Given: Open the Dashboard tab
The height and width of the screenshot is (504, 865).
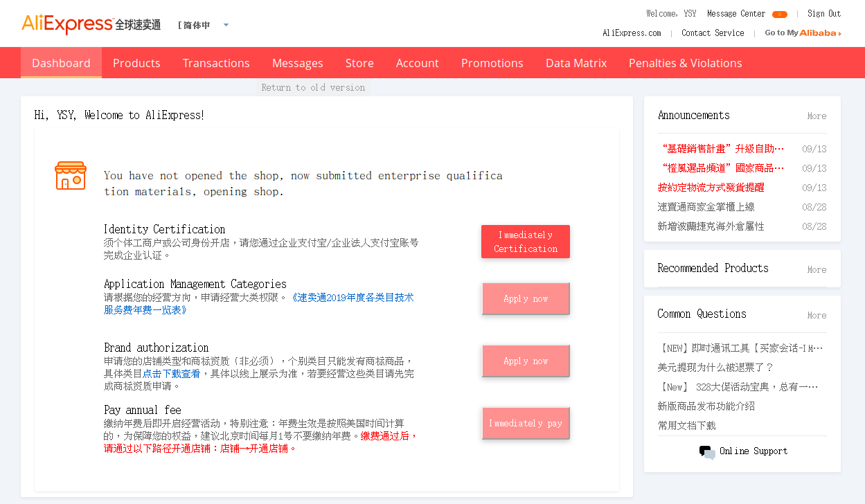Looking at the screenshot, I should pos(61,63).
